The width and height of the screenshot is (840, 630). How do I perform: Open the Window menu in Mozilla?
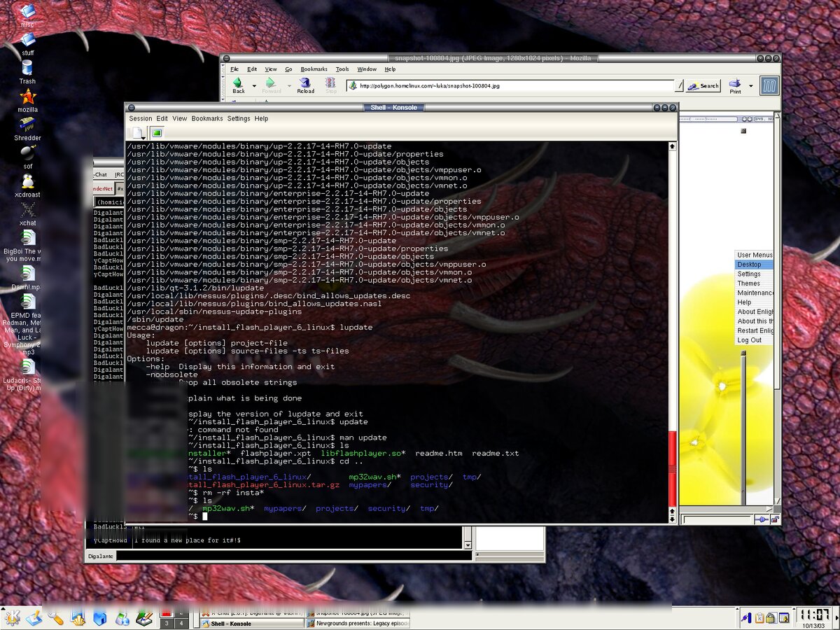(x=367, y=69)
